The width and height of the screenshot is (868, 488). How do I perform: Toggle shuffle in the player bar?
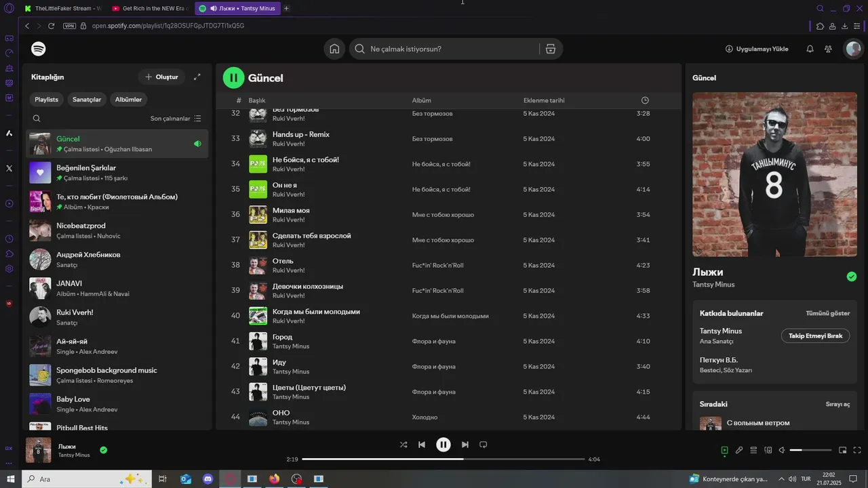pyautogui.click(x=403, y=445)
